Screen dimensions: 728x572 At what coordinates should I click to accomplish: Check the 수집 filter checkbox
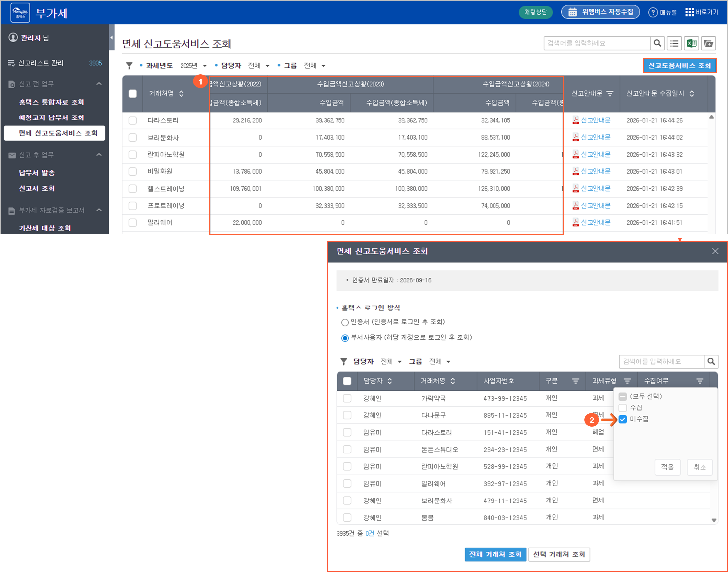point(622,407)
